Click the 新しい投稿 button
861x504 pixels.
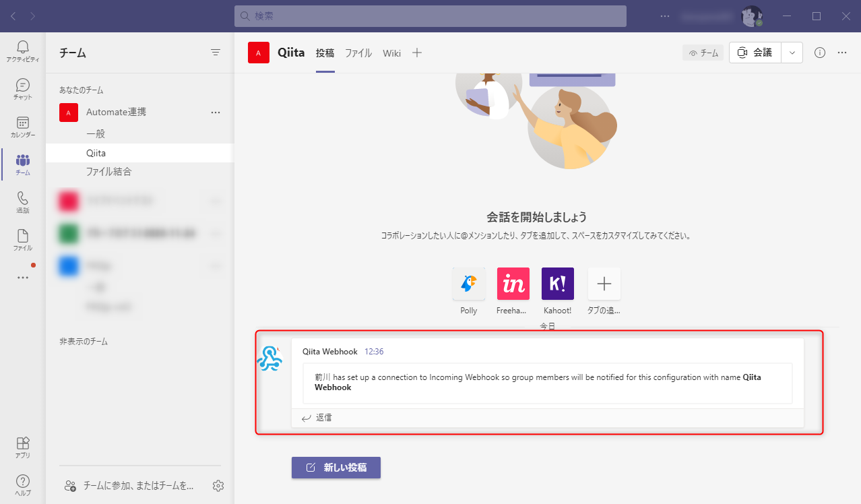pos(336,467)
